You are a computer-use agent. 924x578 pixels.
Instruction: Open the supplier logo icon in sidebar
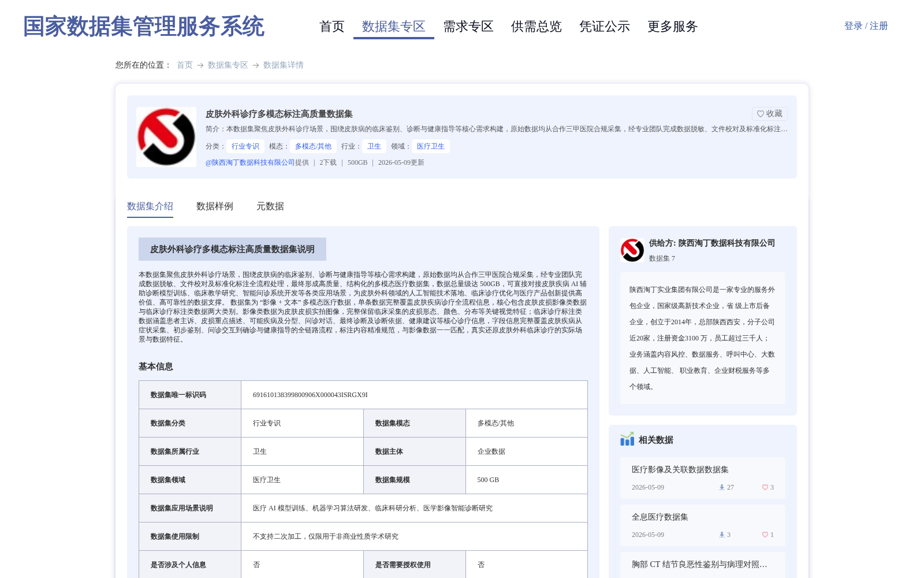tap(632, 250)
